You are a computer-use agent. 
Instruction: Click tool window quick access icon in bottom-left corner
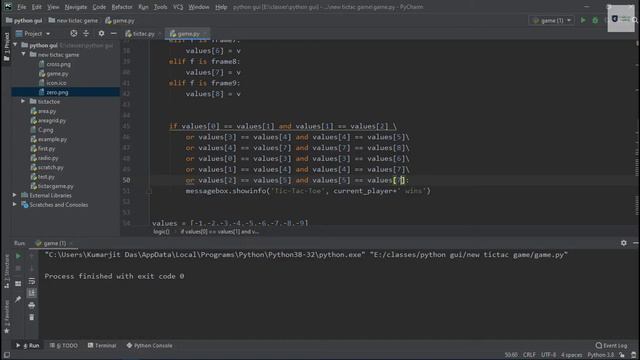click(7, 355)
